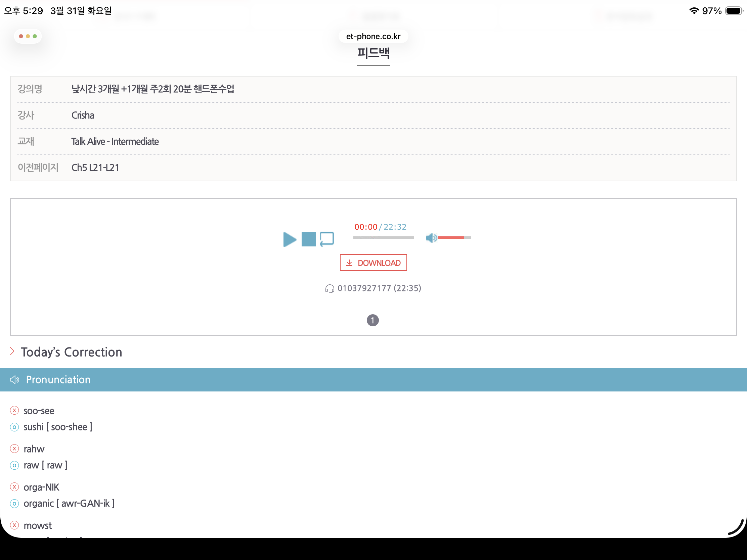
Task: Expand Today's Correction chevron
Action: pos(12,352)
